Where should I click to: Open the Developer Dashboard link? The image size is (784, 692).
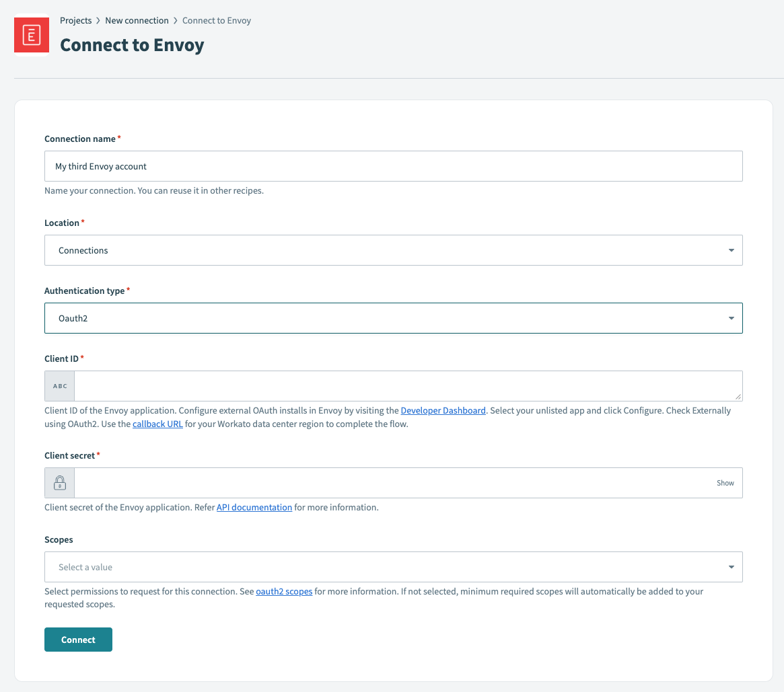click(x=443, y=410)
